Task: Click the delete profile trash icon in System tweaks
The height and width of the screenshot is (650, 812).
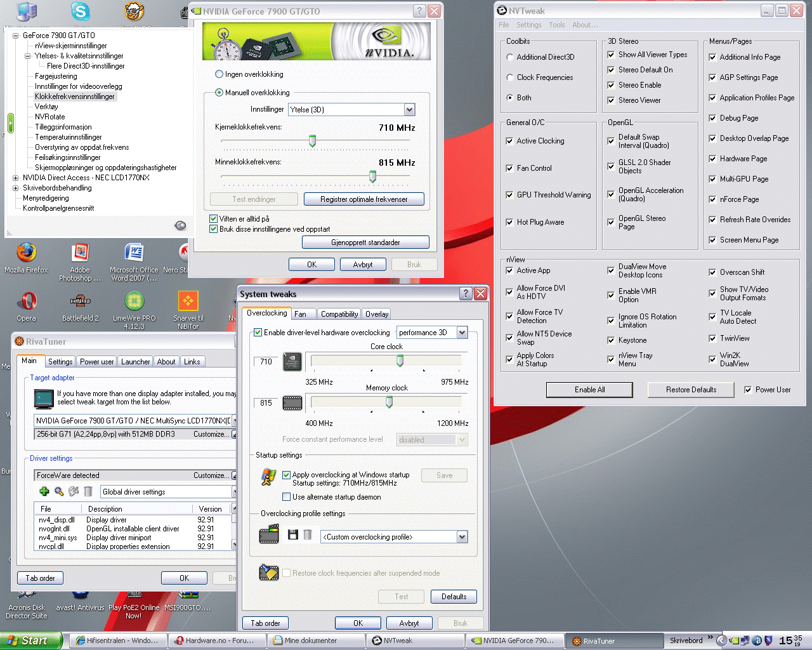Action: (308, 535)
